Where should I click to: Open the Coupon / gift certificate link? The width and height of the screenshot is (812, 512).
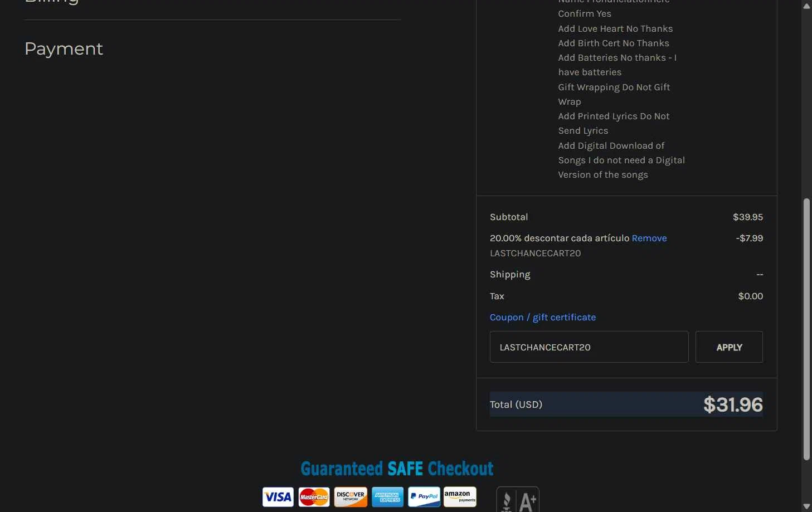(x=543, y=317)
